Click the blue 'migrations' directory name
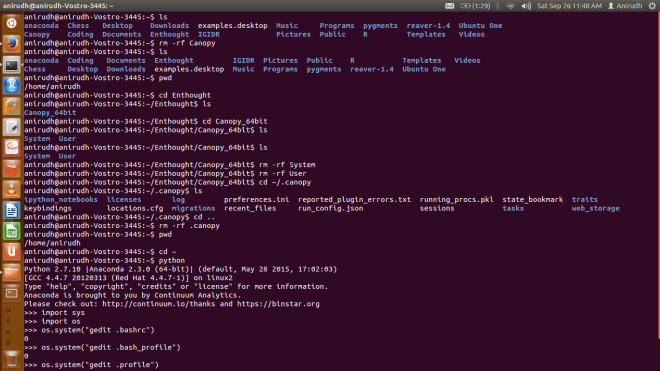This screenshot has width=660, height=371. point(193,208)
